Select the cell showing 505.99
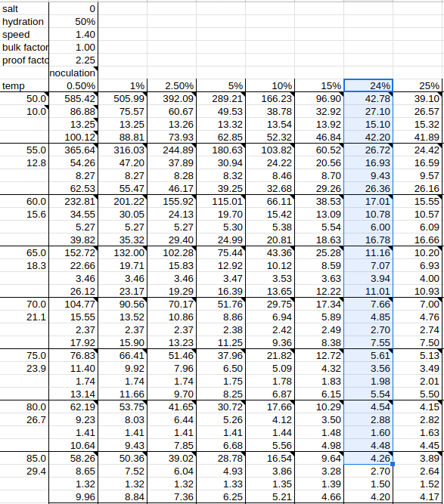This screenshot has width=444, height=504. (123, 99)
